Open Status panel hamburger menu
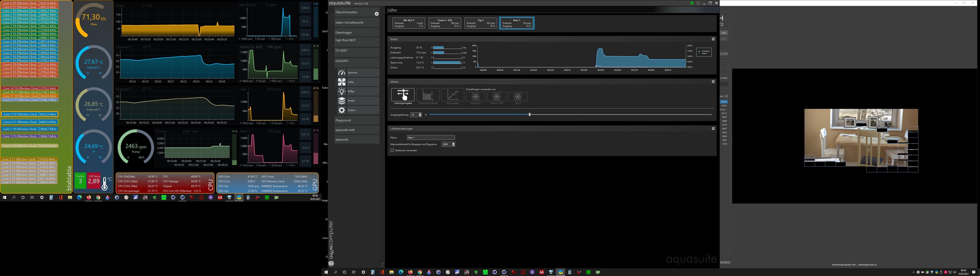The image size is (980, 276). tap(713, 39)
